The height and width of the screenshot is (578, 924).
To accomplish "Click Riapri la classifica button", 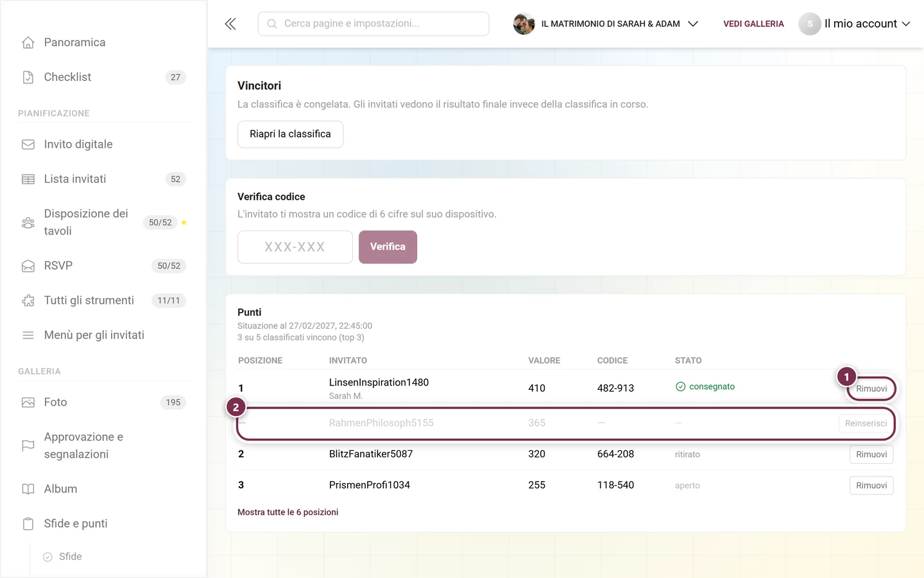I will click(290, 134).
